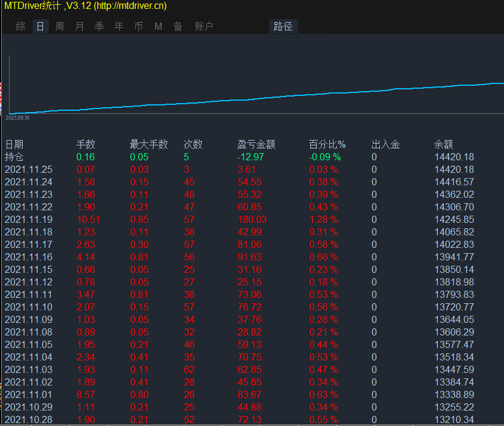This screenshot has height=426, width=504.
Task: Select the 2021.11.12 date row
Action: point(29,282)
